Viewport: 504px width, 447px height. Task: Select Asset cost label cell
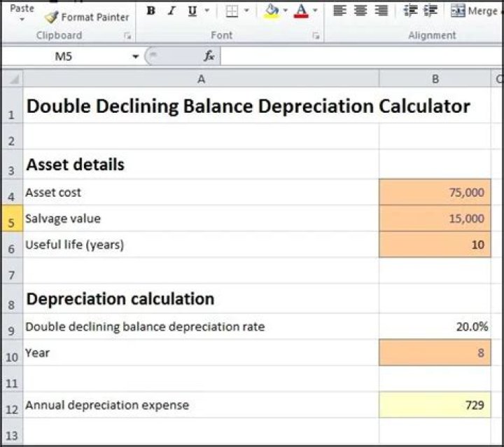201,193
